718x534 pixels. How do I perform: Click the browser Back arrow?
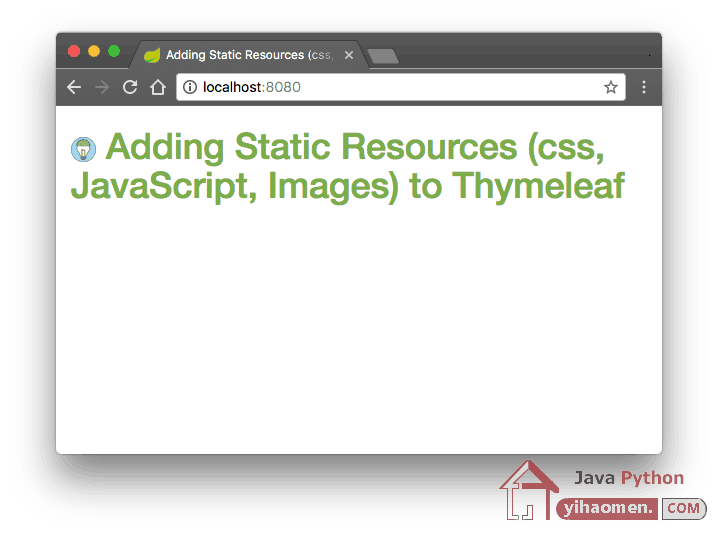click(x=73, y=87)
